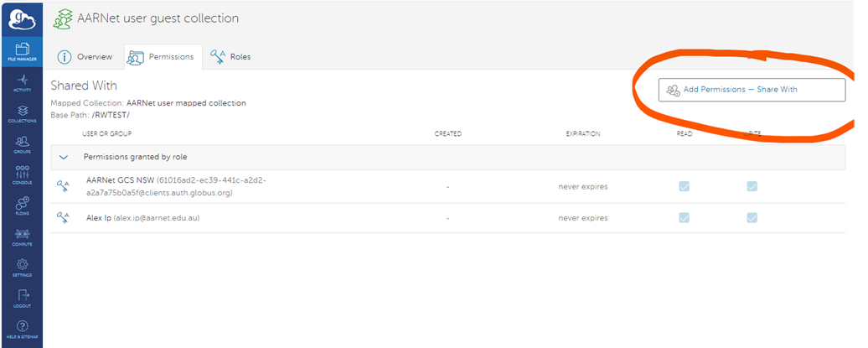
Task: Click Add Permissions — Share With button
Action: coord(752,90)
